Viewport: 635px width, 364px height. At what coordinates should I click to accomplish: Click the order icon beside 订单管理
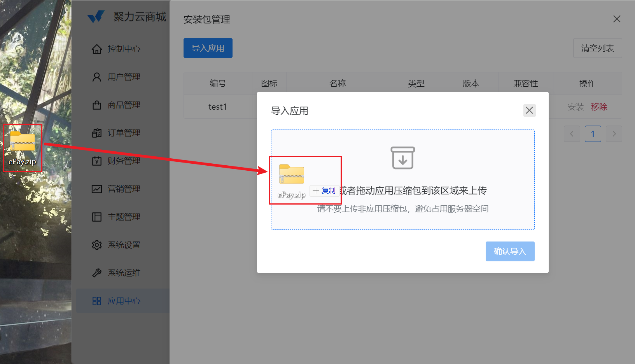(97, 133)
